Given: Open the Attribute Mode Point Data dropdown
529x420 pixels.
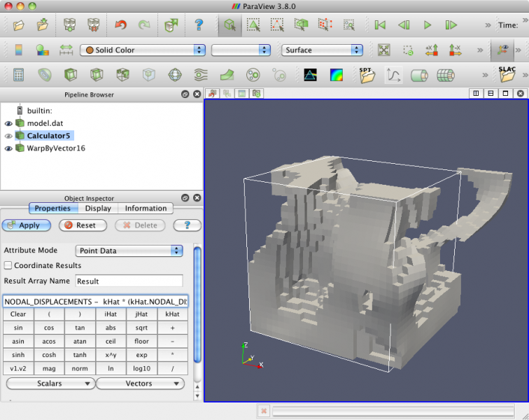Looking at the screenshot, I should 129,251.
